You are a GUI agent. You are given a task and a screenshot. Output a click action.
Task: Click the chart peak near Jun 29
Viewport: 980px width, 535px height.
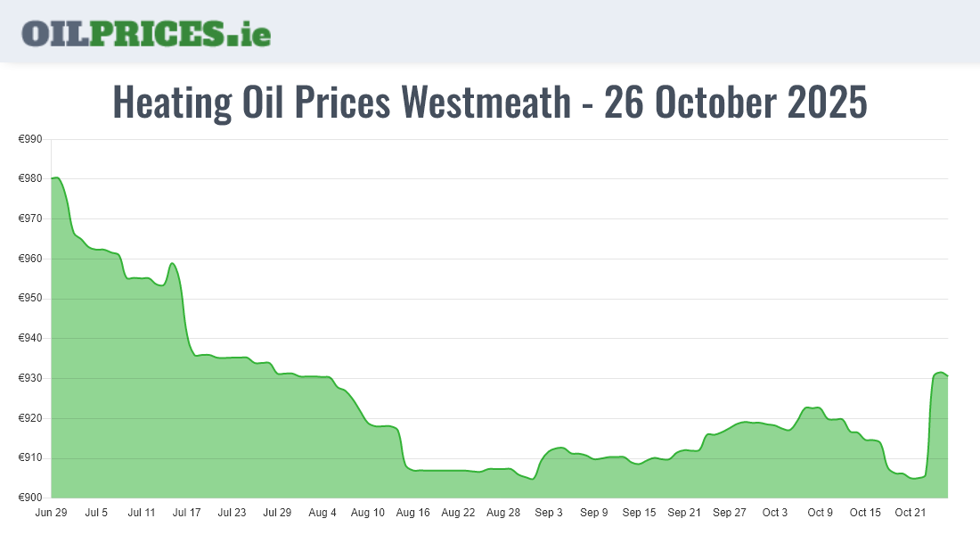pos(55,178)
